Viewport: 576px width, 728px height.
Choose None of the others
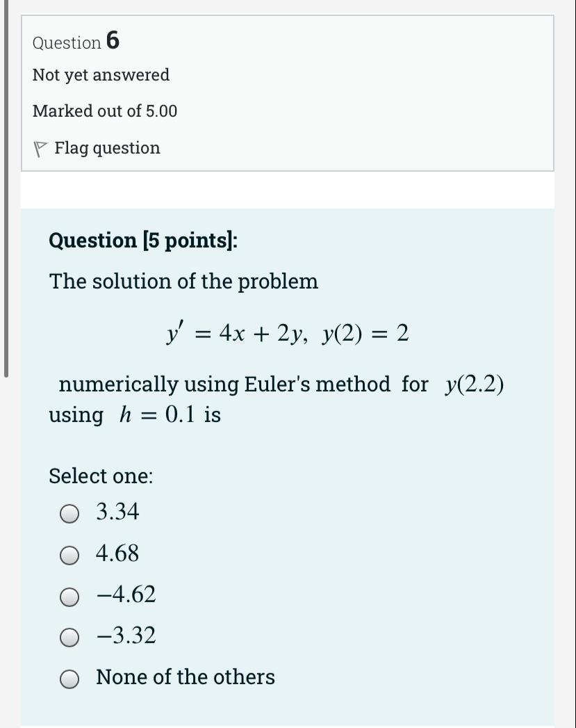(x=69, y=677)
